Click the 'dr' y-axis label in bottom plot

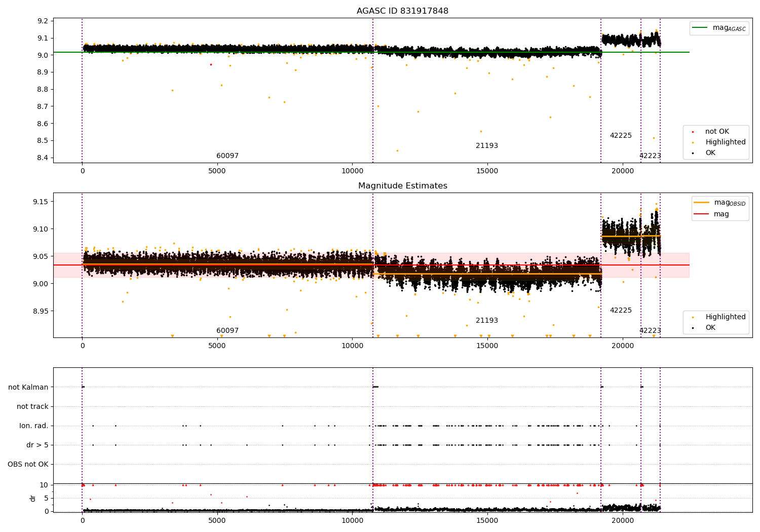tap(33, 498)
